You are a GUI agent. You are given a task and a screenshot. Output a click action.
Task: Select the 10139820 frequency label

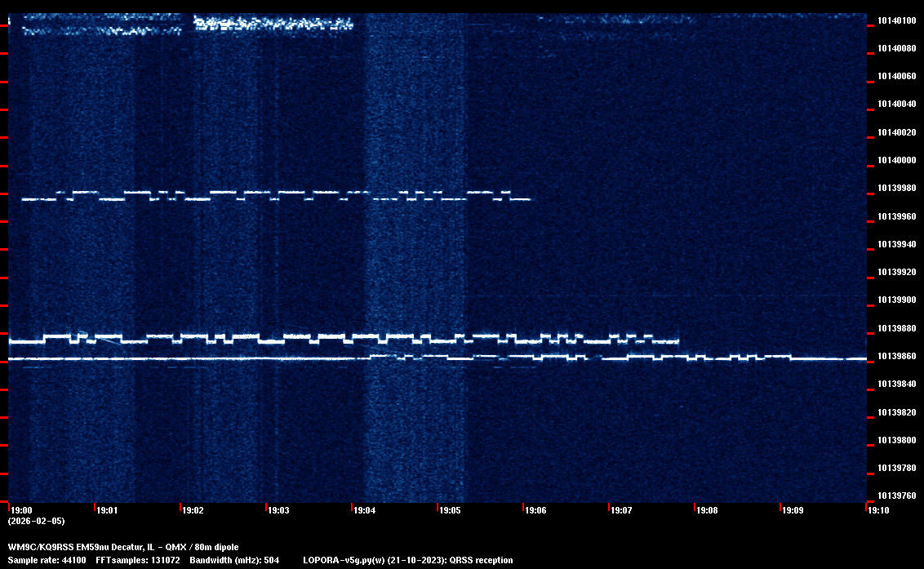tap(897, 412)
